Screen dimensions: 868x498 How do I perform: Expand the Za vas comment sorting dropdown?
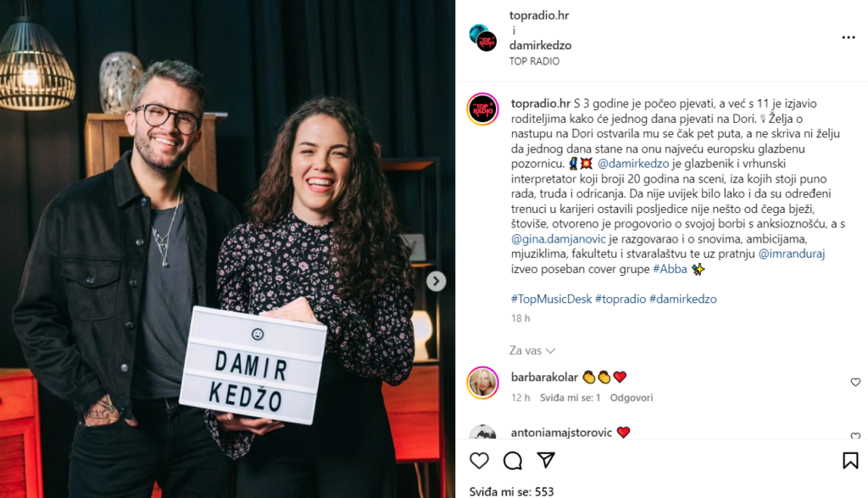[x=532, y=350]
